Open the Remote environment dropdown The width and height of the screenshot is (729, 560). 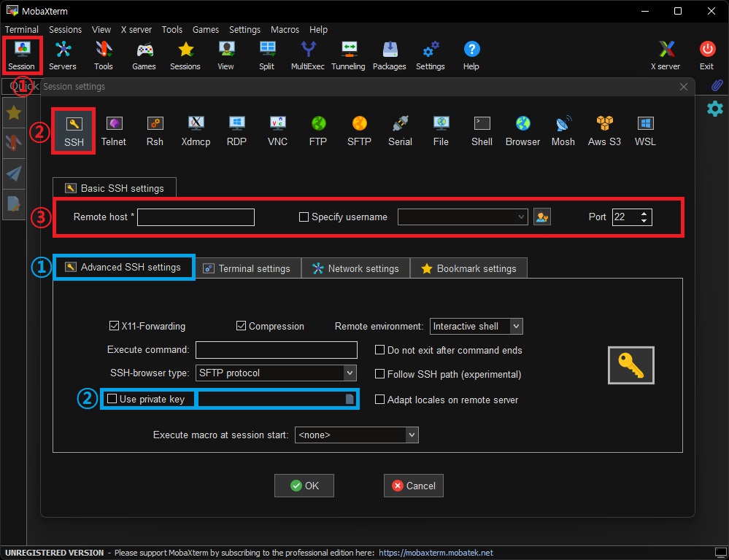pos(516,326)
